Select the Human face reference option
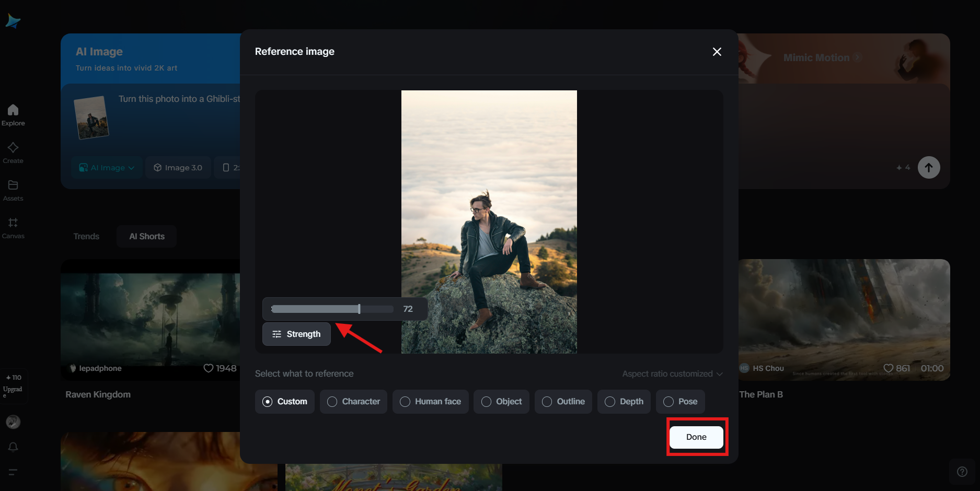 431,402
